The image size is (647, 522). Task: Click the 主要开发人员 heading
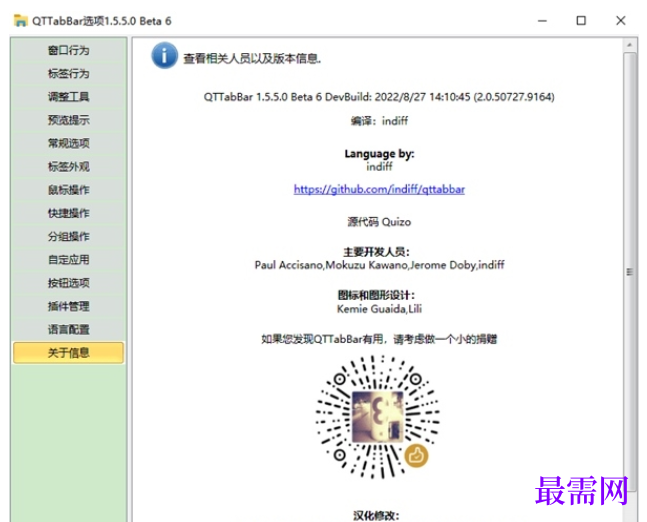coord(376,252)
